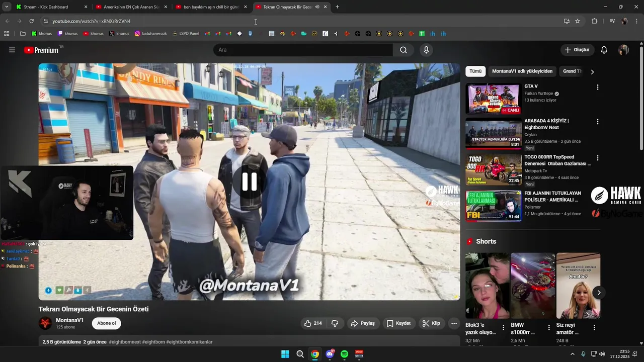644x362 pixels.
Task: Open Windows Start menu
Action: [x=285, y=354]
